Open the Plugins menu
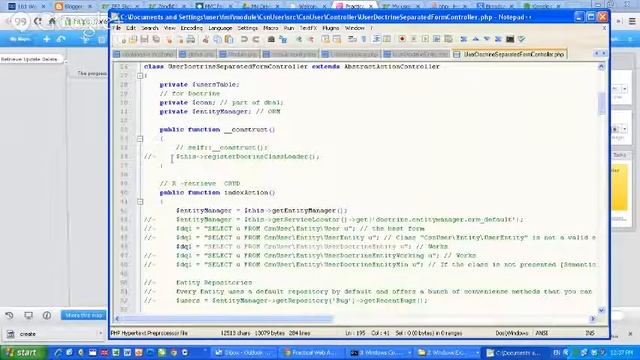This screenshot has width=640, height=360. pos(331,28)
